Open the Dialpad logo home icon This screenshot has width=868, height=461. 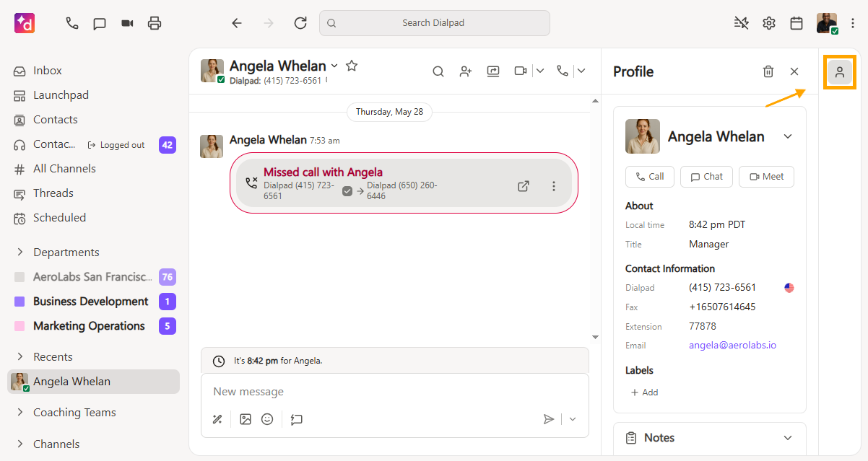[25, 23]
